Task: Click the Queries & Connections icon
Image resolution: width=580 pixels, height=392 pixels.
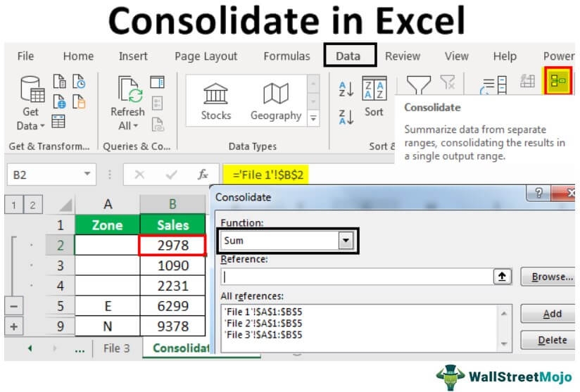Action: [157, 82]
